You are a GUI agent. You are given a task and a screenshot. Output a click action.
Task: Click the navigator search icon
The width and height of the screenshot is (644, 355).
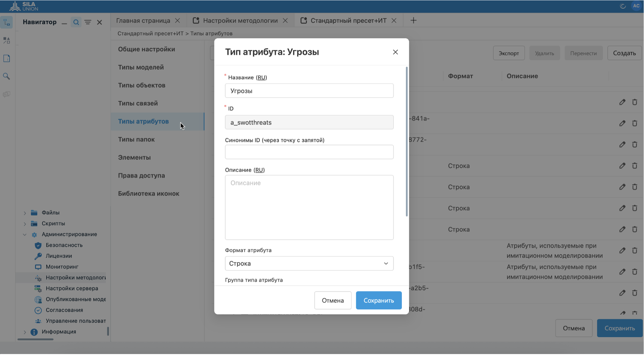76,22
